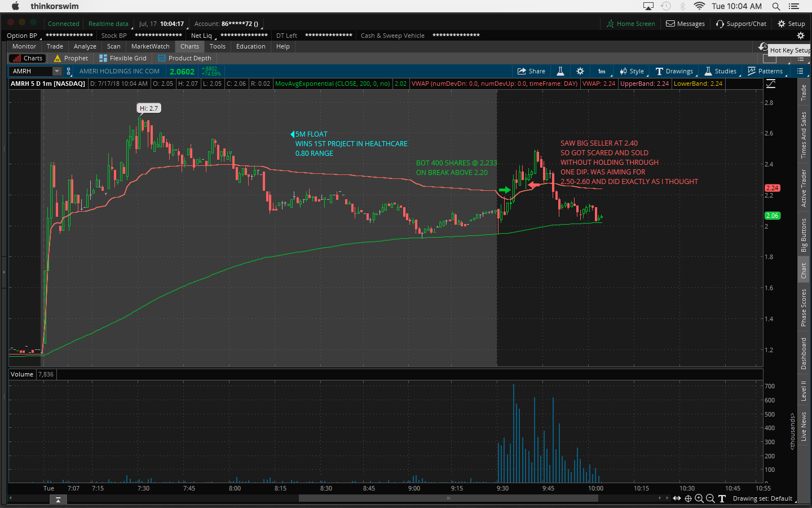812x508 pixels.
Task: Click the price axis scale icon
Action: click(771, 84)
